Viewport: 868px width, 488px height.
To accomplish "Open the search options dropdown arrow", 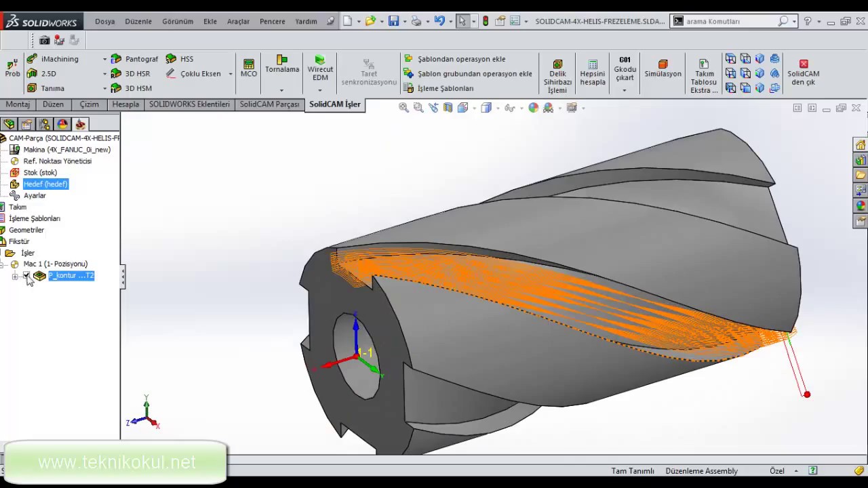I will tap(794, 21).
